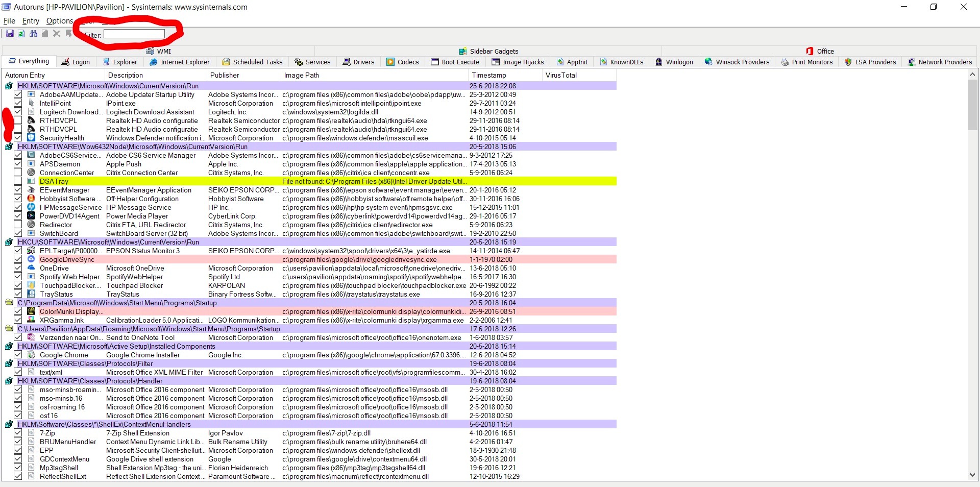Sort by the Timestamp column header
This screenshot has height=487, width=980.
point(488,75)
